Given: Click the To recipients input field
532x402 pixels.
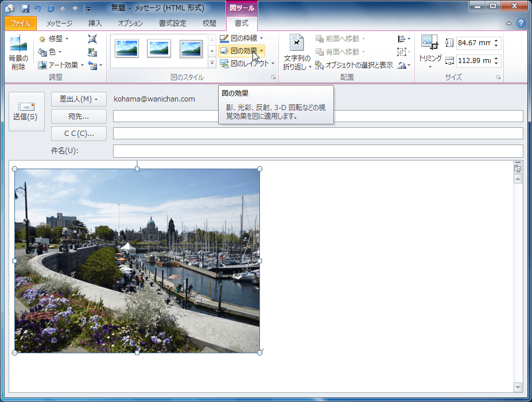Looking at the screenshot, I should tap(318, 116).
